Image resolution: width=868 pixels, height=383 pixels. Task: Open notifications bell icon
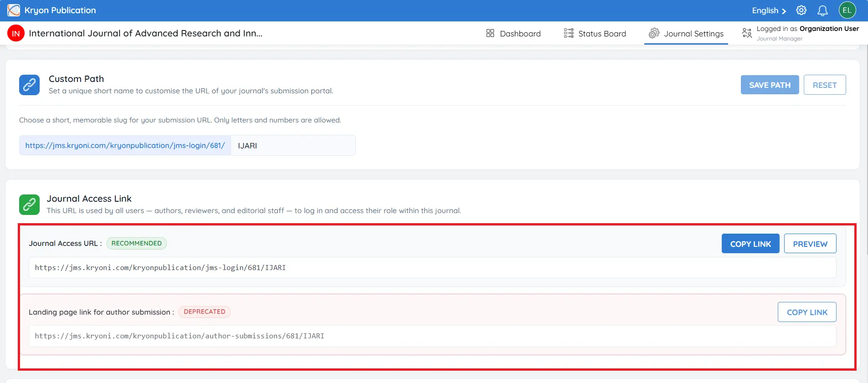(x=822, y=10)
